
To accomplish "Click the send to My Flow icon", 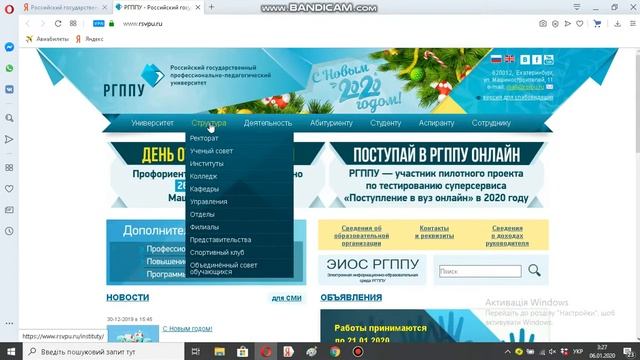I will click(x=567, y=24).
